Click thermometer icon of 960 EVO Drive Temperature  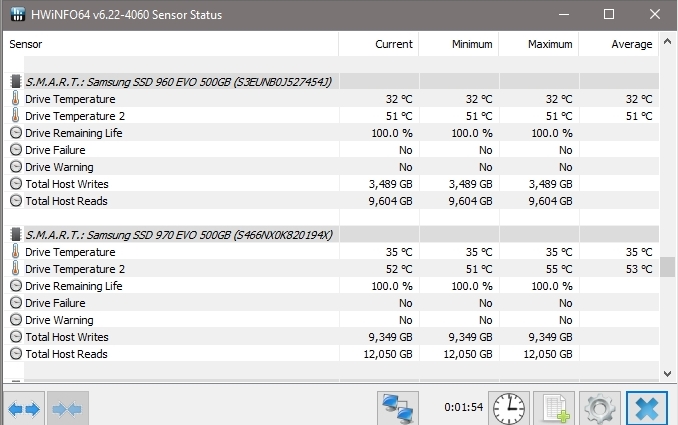point(16,99)
